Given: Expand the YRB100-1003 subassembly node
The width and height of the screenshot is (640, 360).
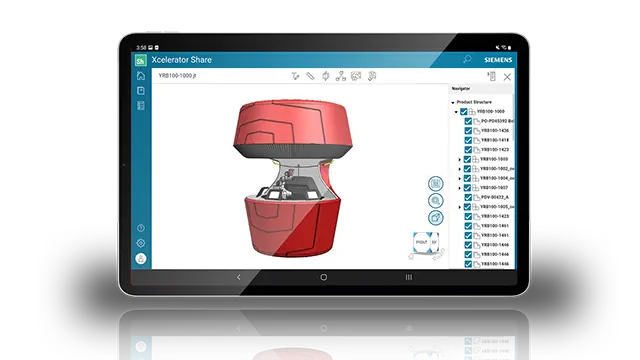Looking at the screenshot, I should click(x=460, y=160).
